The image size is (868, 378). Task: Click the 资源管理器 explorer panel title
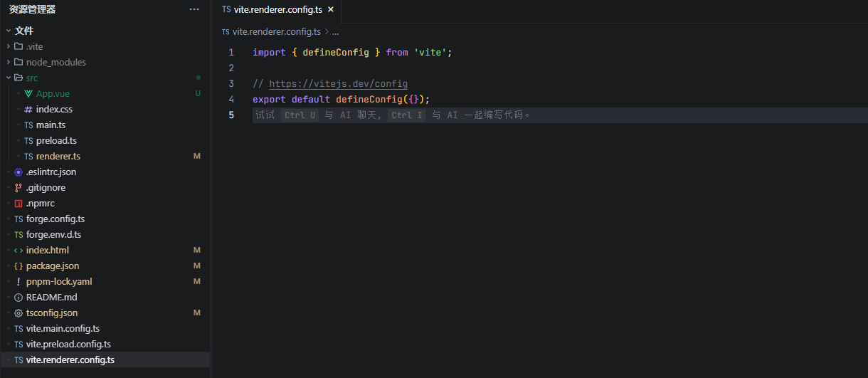click(32, 9)
